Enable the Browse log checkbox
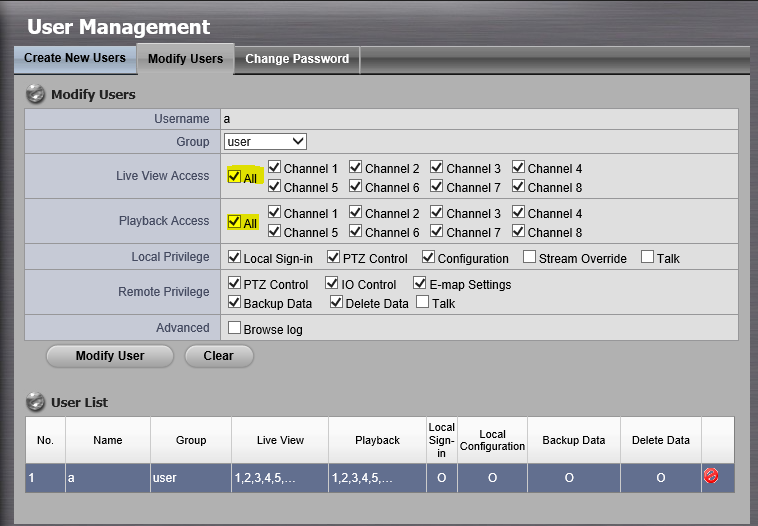Screen dimensions: 758x526 (x=235, y=328)
